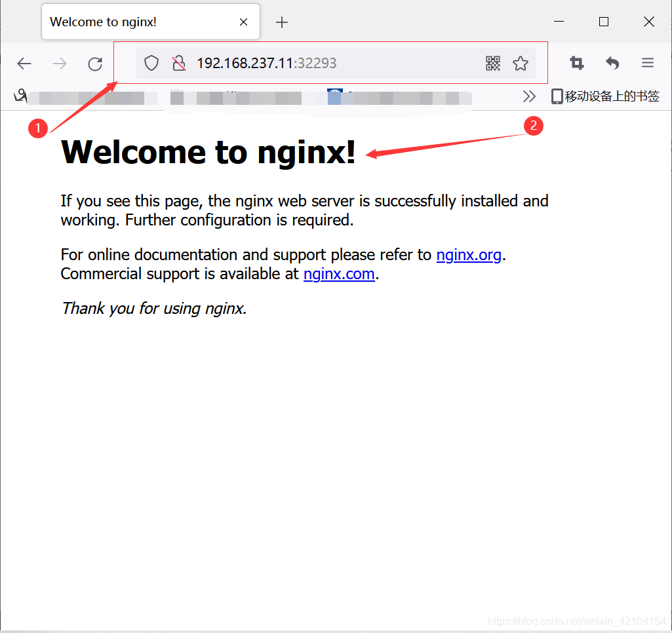Click the undo arrow toolbar icon
This screenshot has height=633, width=672.
[x=612, y=64]
